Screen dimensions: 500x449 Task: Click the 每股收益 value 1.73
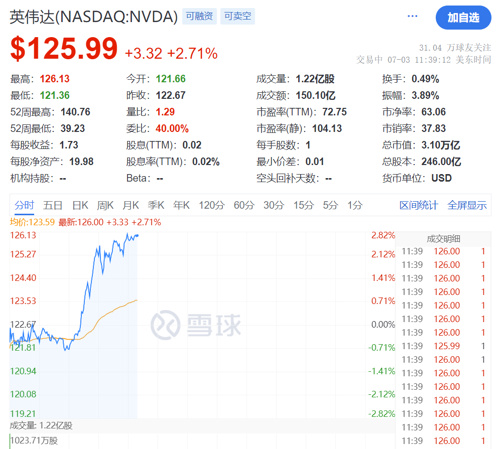[69, 145]
